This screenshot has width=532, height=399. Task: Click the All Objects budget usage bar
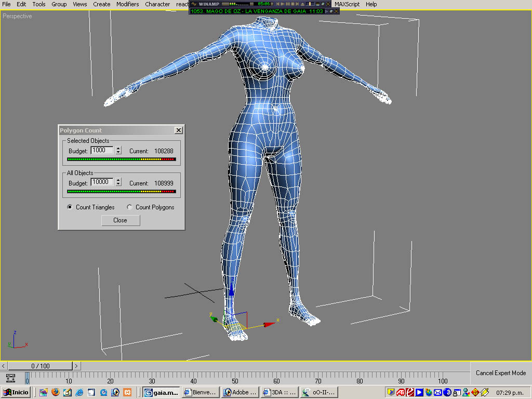(x=121, y=191)
